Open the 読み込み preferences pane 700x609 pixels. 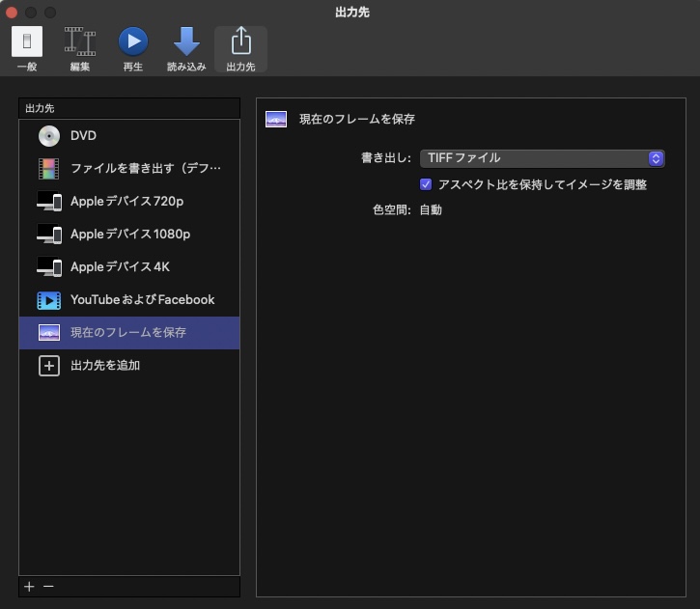[186, 48]
